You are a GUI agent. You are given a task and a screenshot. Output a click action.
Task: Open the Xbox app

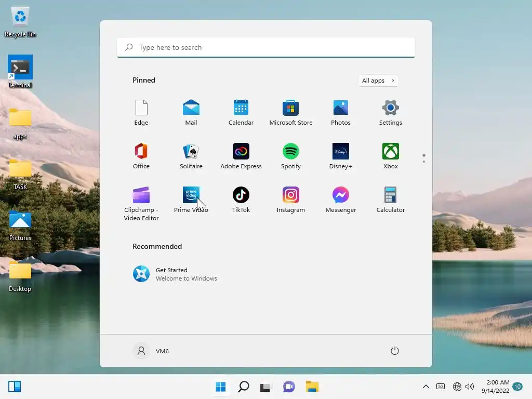391,156
